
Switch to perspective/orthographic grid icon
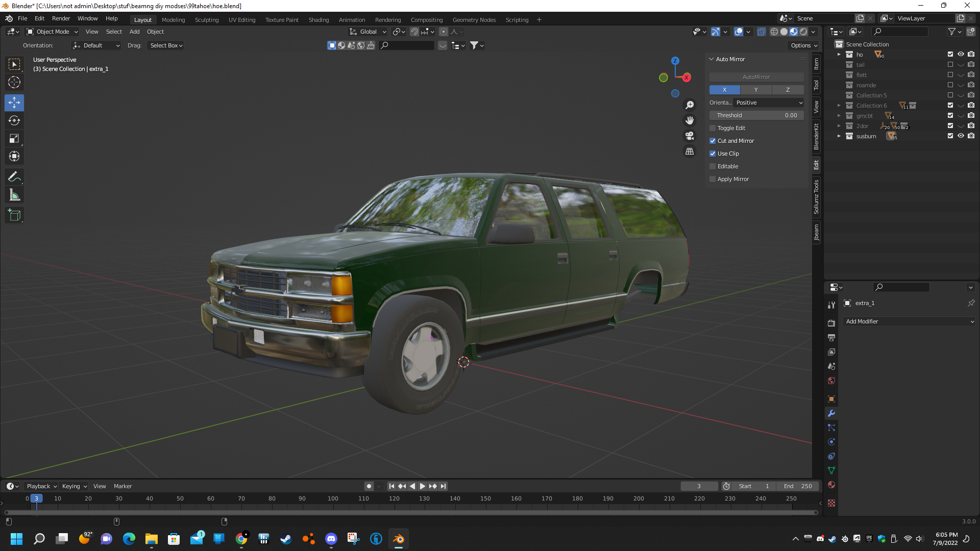click(x=690, y=152)
